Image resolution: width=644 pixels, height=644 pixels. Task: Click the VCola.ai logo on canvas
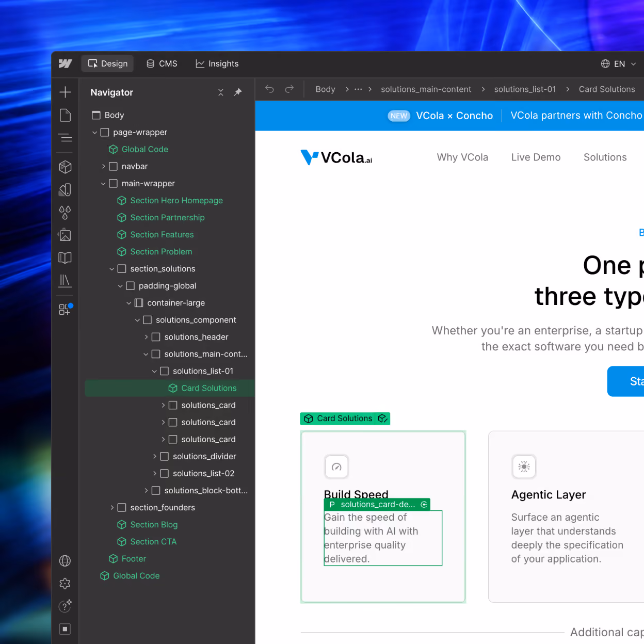(336, 157)
